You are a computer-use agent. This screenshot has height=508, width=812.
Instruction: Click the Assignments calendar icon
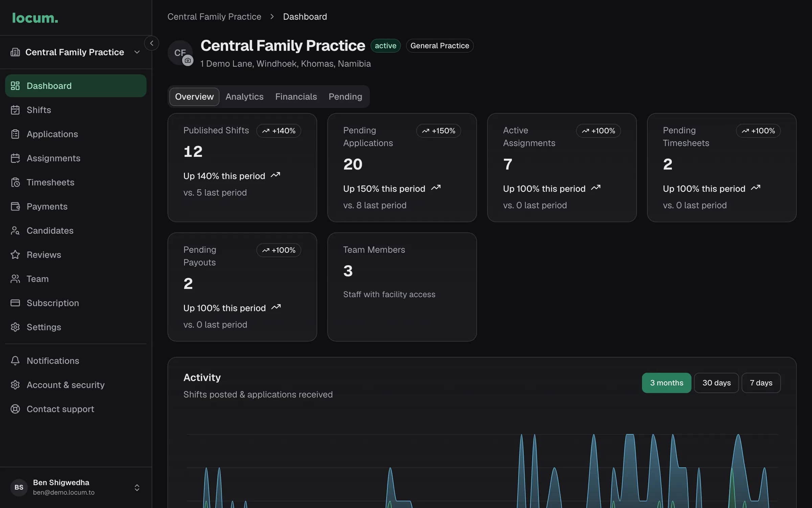tap(15, 158)
